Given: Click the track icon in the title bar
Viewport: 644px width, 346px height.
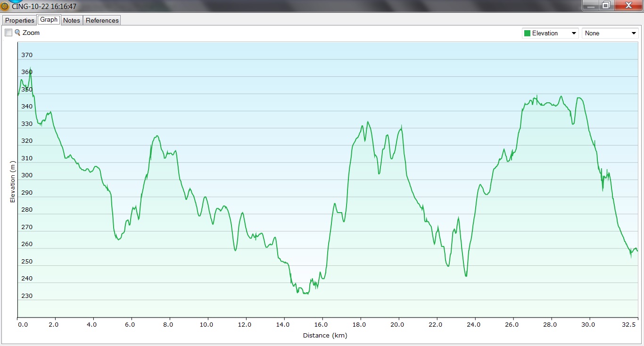Looking at the screenshot, I should click(5, 7).
